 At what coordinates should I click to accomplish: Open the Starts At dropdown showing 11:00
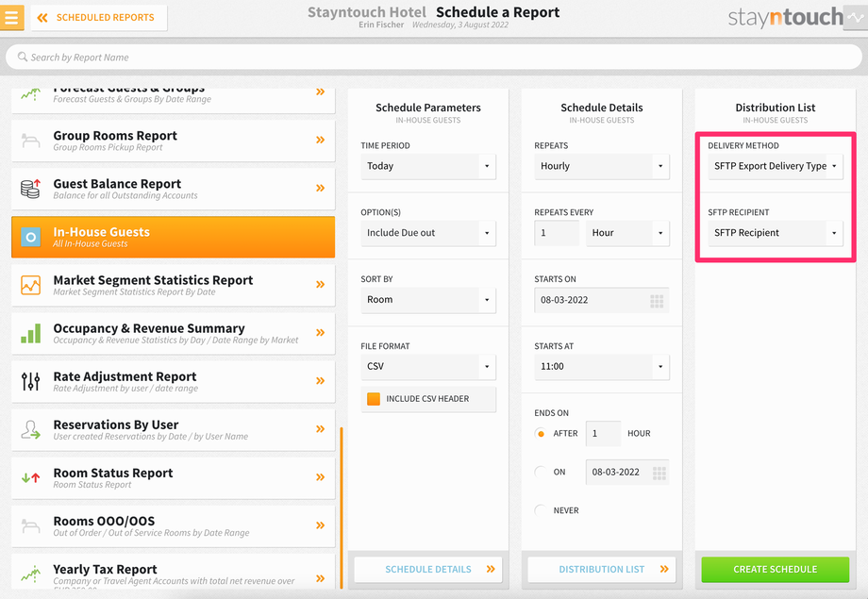point(602,367)
